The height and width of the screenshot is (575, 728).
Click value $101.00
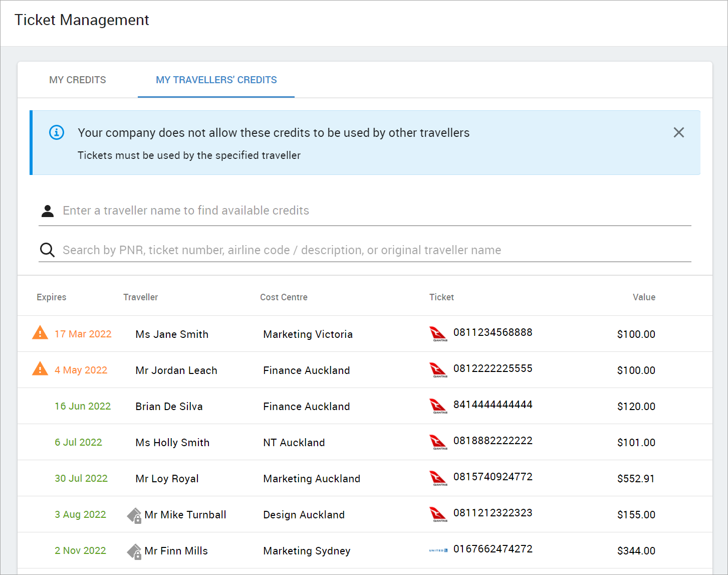(x=636, y=443)
